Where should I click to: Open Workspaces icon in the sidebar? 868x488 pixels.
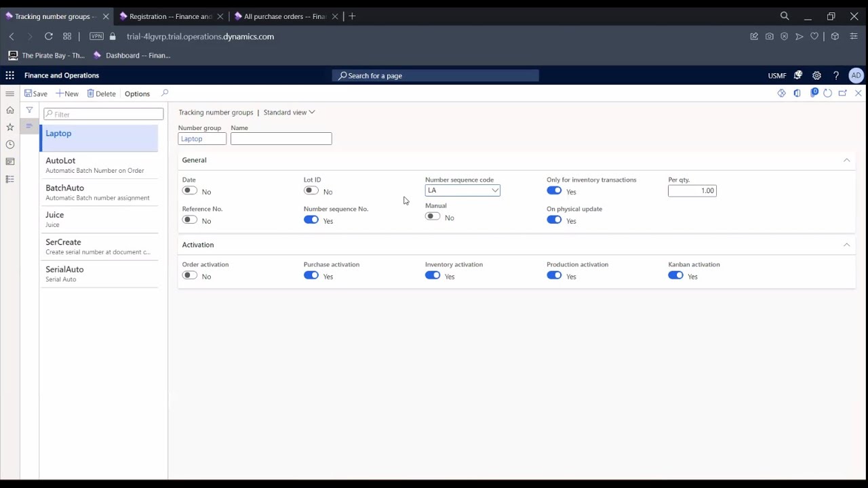tap(9, 161)
